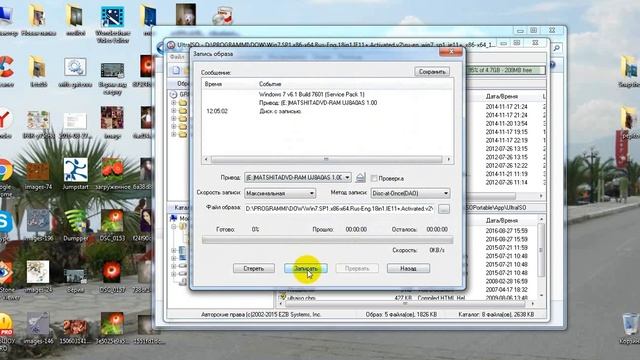
Task: Open the Yandex browser desktop icon
Action: 5,122
